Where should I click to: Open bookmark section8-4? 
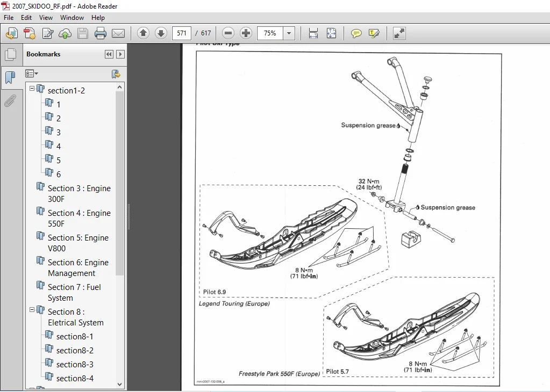pyautogui.click(x=75, y=379)
